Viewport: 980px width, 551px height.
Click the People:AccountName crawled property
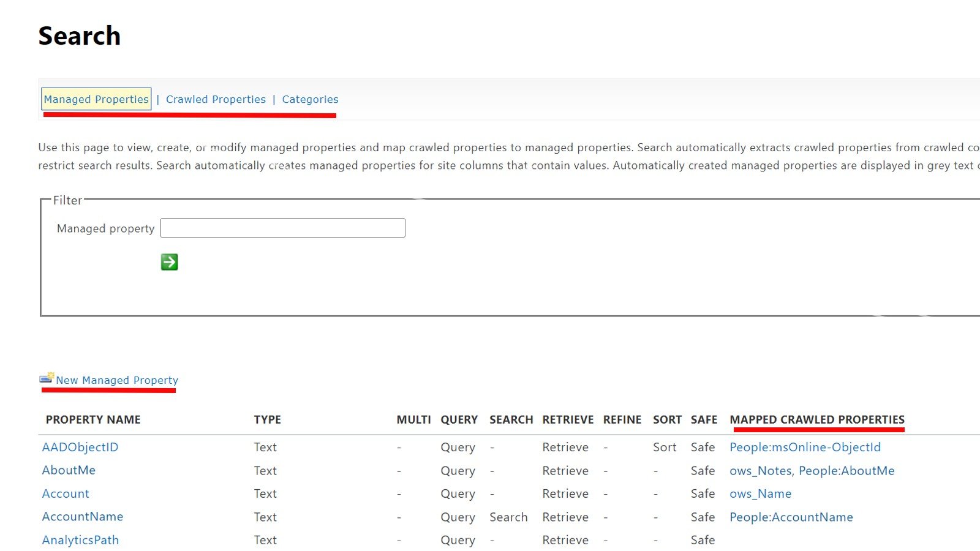coord(791,517)
